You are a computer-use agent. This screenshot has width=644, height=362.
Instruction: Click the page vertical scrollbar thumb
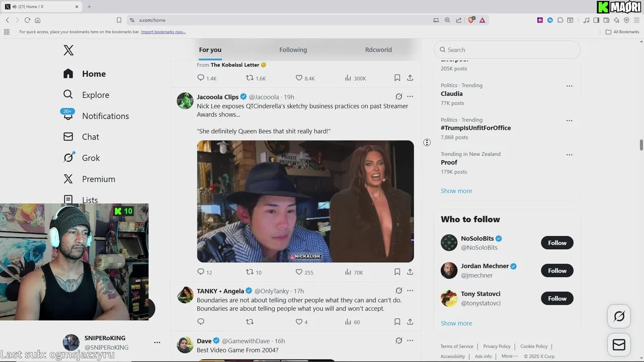coord(641,145)
